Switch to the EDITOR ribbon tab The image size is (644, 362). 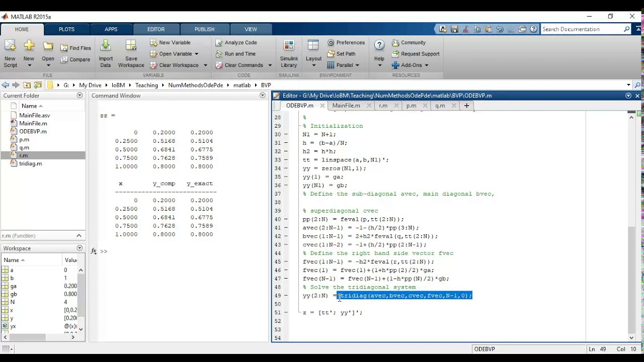(156, 29)
